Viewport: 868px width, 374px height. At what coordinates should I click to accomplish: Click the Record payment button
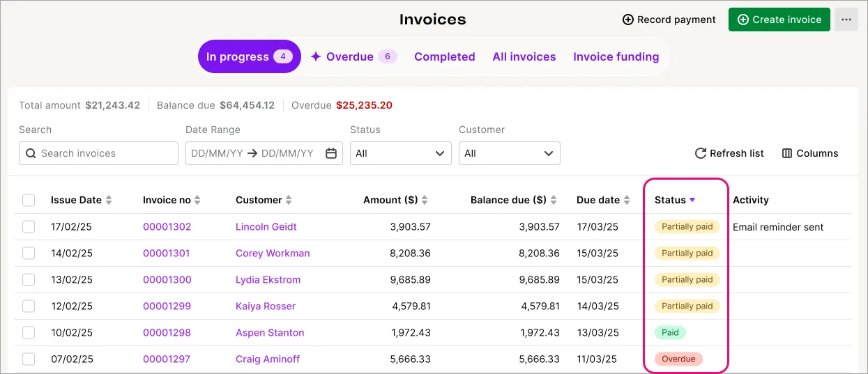coord(669,20)
